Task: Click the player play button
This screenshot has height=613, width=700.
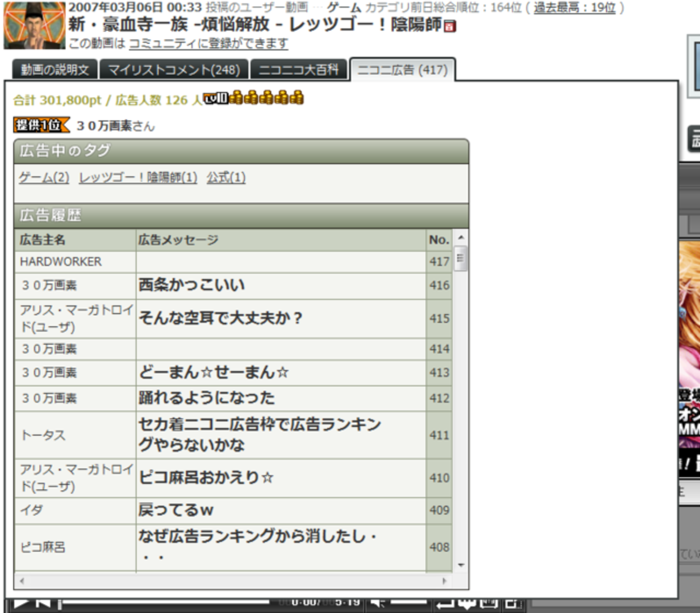Action: (21, 604)
